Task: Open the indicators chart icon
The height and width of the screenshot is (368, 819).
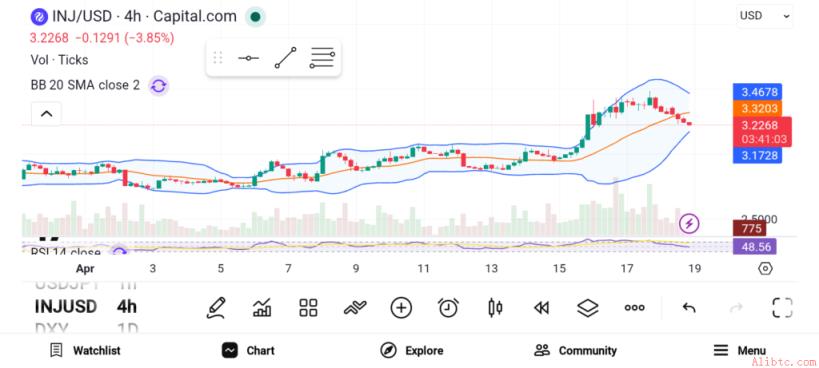Action: (x=262, y=307)
